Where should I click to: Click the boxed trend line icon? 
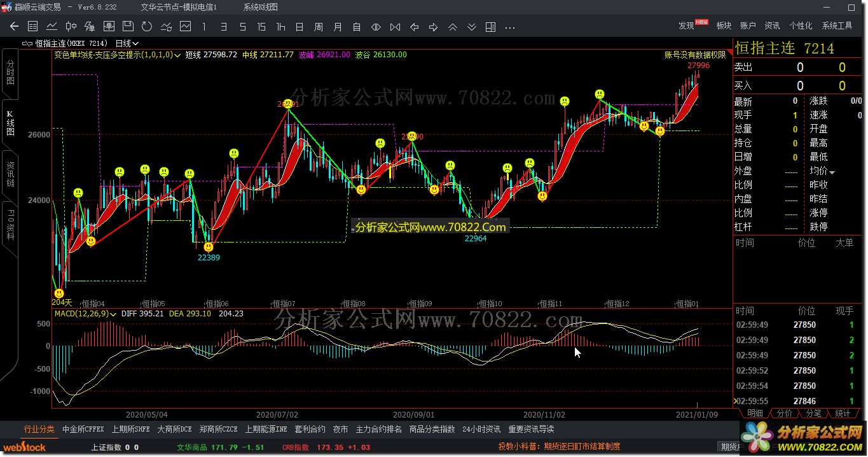[x=185, y=27]
